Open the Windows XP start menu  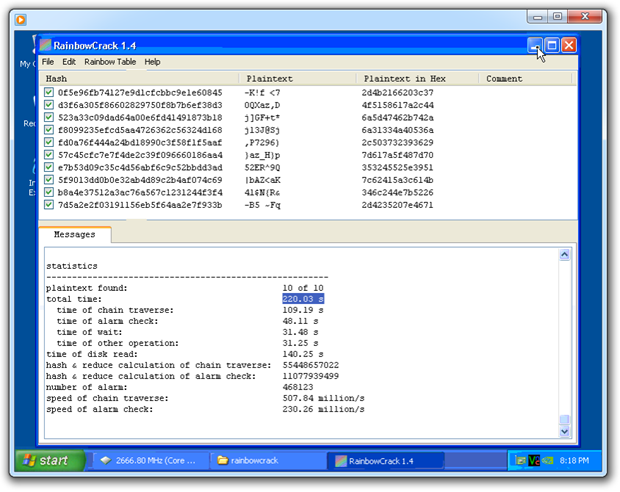(x=50, y=460)
